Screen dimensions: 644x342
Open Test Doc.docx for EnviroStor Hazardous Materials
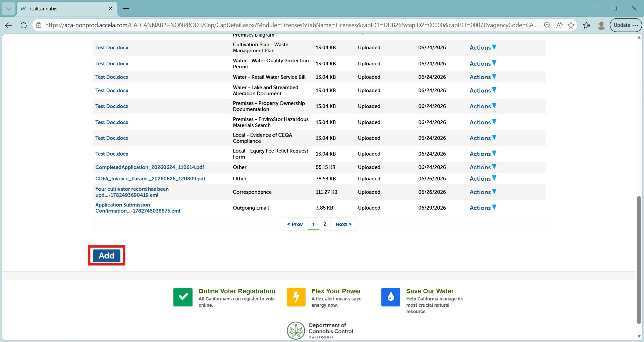pyautogui.click(x=112, y=122)
